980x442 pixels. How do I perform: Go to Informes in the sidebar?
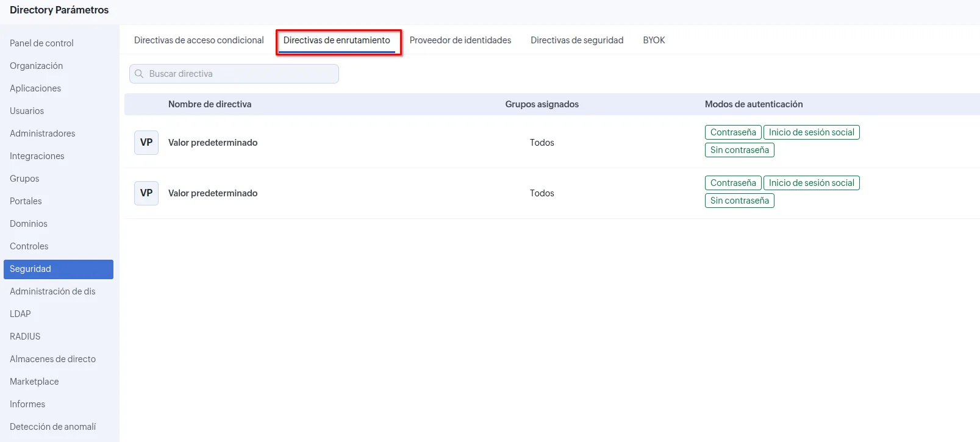[x=27, y=404]
